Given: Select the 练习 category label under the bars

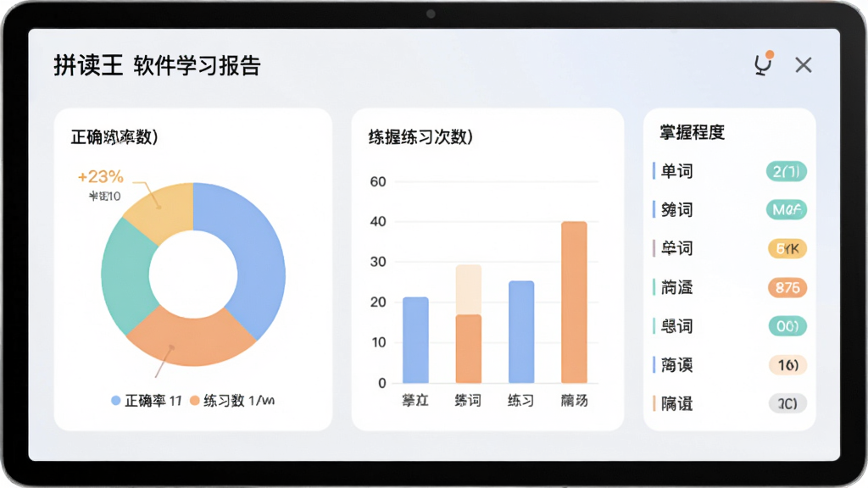Looking at the screenshot, I should pos(521,400).
